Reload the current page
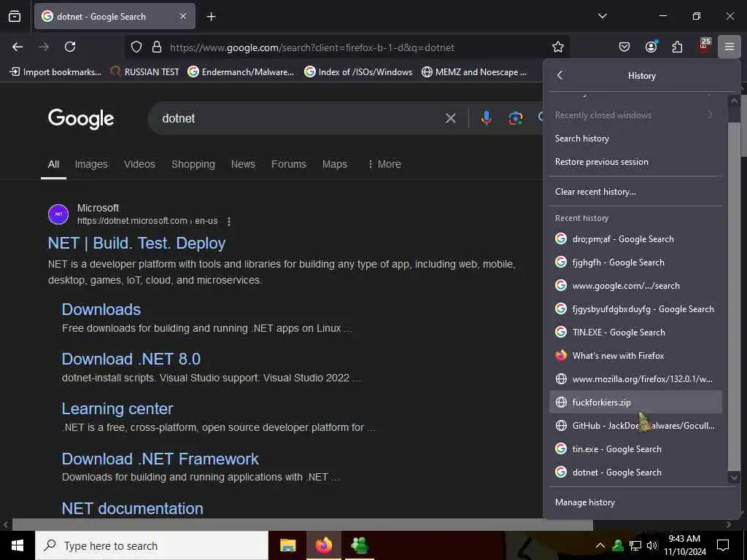 tap(70, 47)
